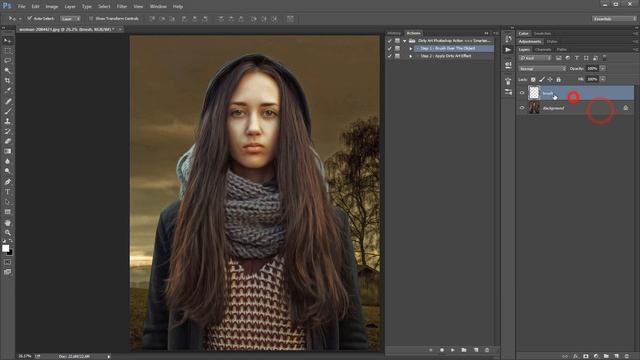Select the Eraser tool

[x=7, y=141]
